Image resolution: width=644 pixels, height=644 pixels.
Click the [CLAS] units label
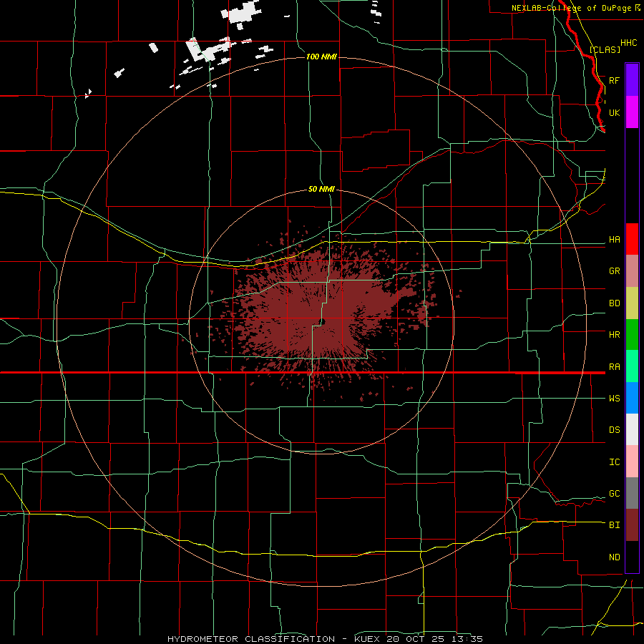[x=605, y=49]
